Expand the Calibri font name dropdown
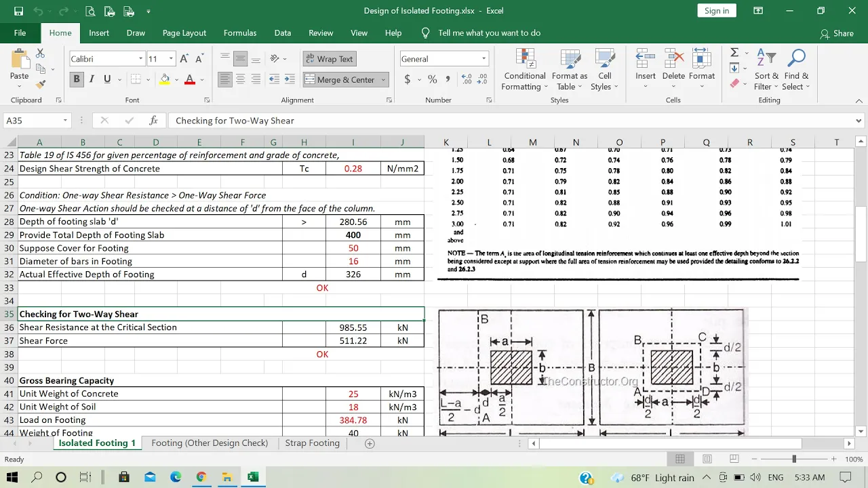Viewport: 868px width, 488px height. coord(140,59)
